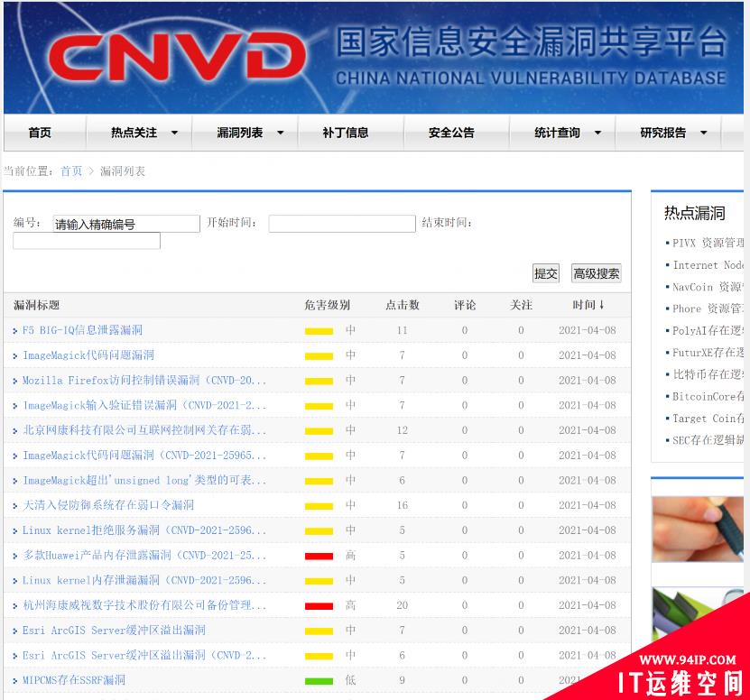Open NavCoin hot vulnerability link
The width and height of the screenshot is (750, 700).
point(708,287)
